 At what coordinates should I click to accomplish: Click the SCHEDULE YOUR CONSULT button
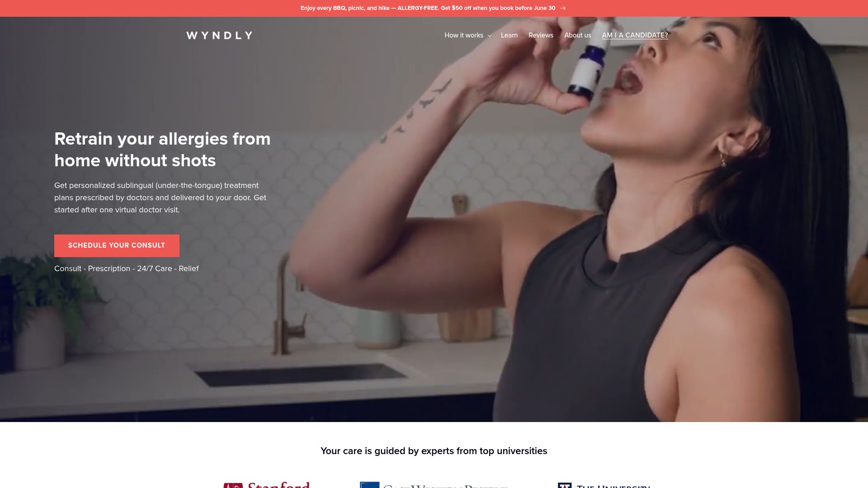(117, 245)
